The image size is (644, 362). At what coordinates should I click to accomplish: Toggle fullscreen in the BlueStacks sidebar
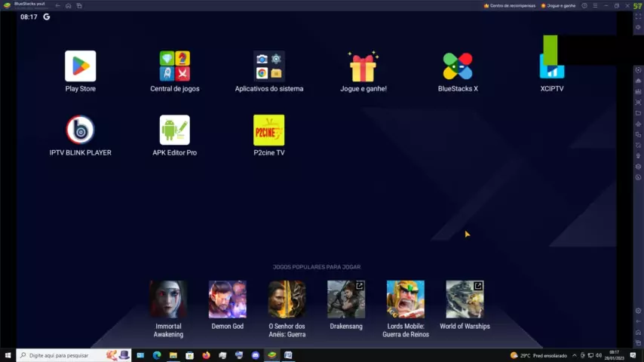[638, 17]
